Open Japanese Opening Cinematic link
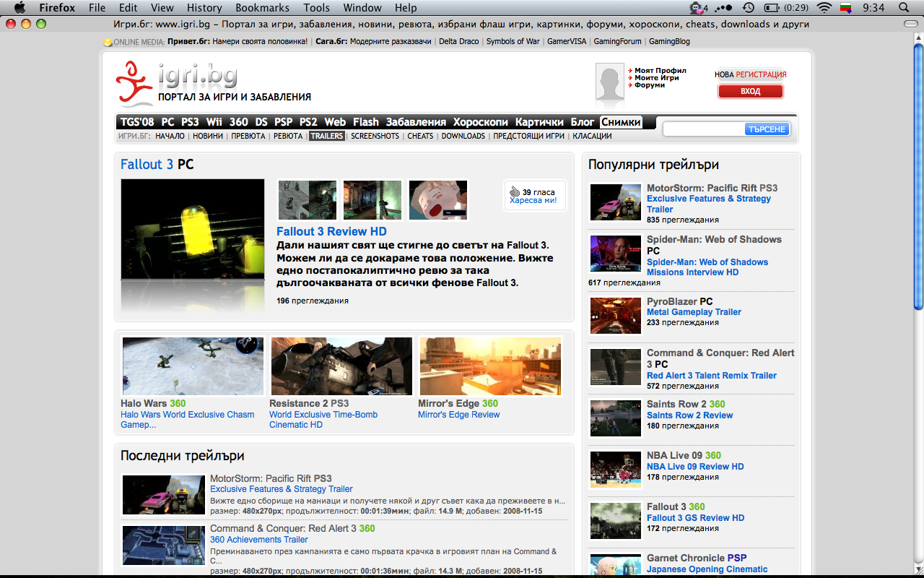This screenshot has width=924, height=578. [707, 569]
